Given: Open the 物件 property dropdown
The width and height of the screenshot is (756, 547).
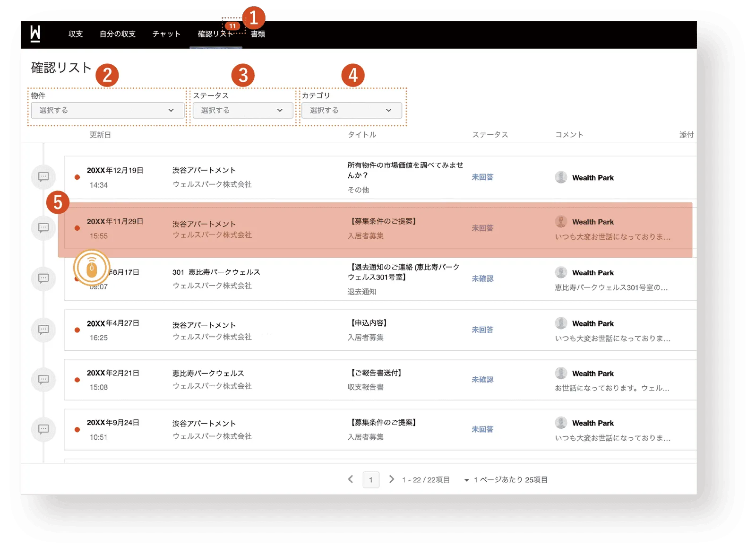Looking at the screenshot, I should click(x=108, y=110).
